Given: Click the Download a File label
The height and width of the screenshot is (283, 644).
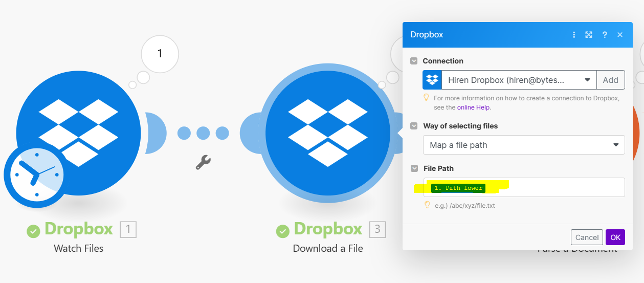Looking at the screenshot, I should tap(328, 248).
